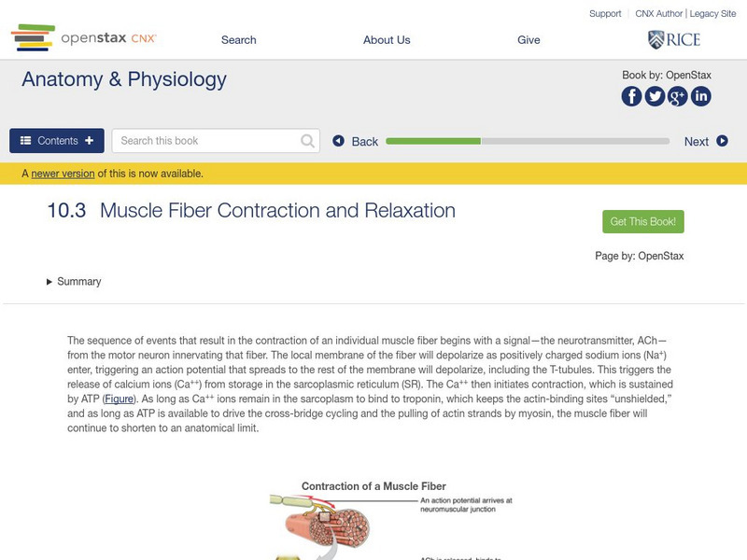Click the Twitter share icon
Image resolution: width=747 pixels, height=560 pixels.
[x=655, y=96]
